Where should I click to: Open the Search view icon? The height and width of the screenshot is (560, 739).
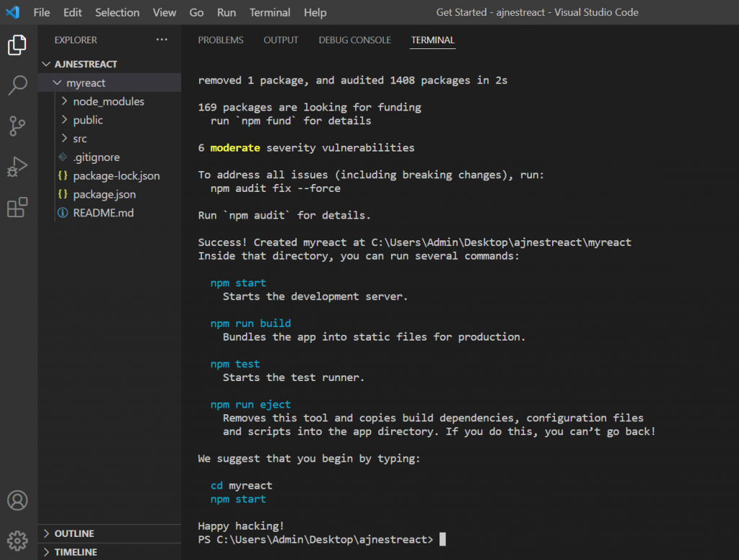pos(17,85)
